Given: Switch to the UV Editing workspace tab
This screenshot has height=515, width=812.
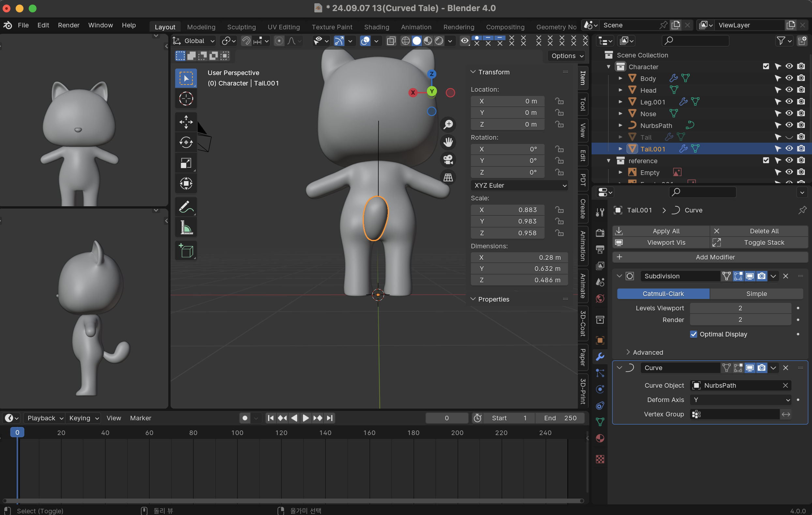Looking at the screenshot, I should point(284,27).
